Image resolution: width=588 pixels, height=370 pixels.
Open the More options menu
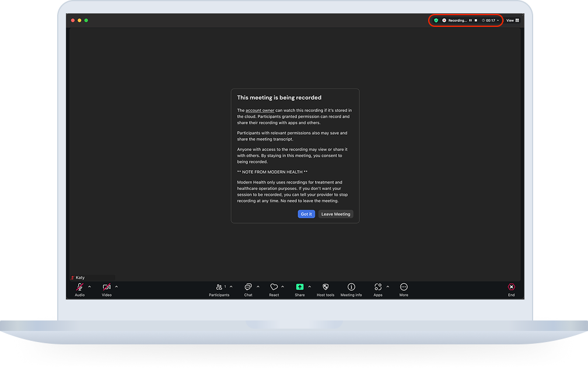tap(404, 287)
